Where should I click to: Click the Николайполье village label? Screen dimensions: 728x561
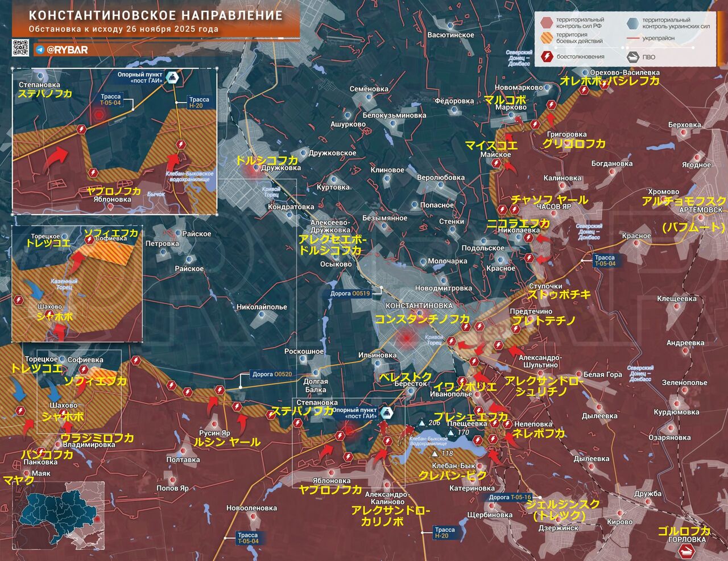click(x=262, y=307)
